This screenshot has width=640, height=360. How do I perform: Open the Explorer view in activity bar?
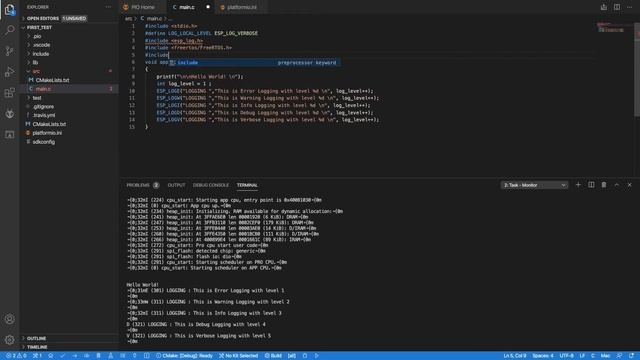point(9,9)
